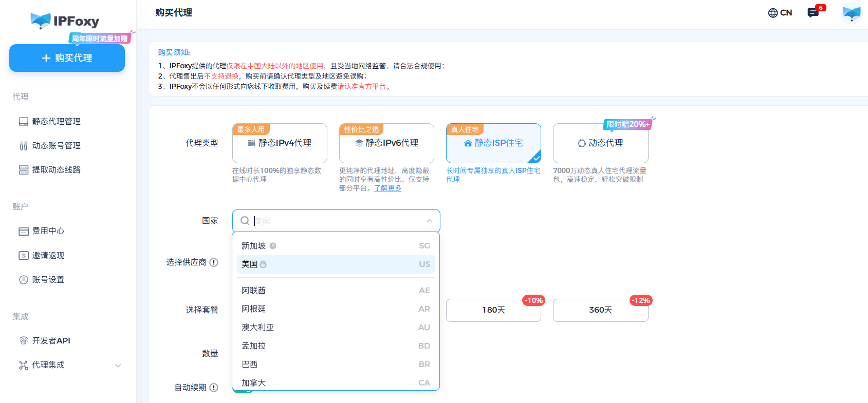The height and width of the screenshot is (403, 868).
Task: Open the messages notification icon
Action: pyautogui.click(x=812, y=13)
